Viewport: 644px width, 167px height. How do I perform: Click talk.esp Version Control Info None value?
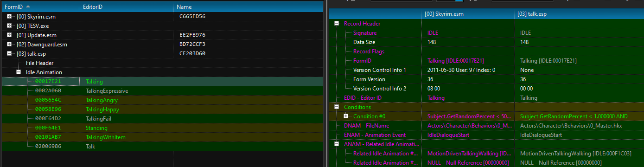[527, 70]
